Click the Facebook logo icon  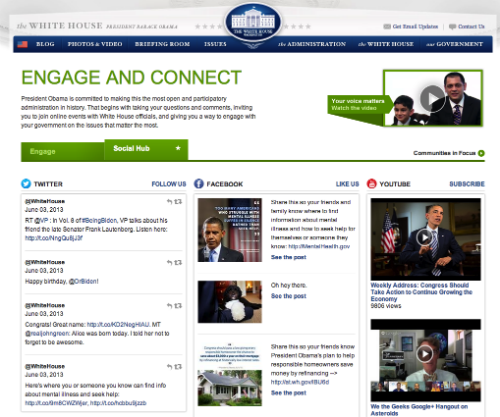(199, 184)
